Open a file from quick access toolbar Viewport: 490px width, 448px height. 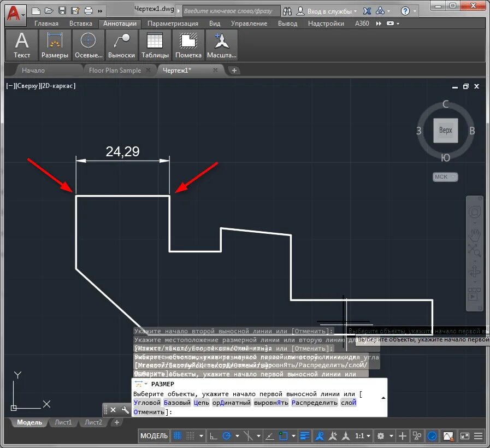tap(49, 11)
